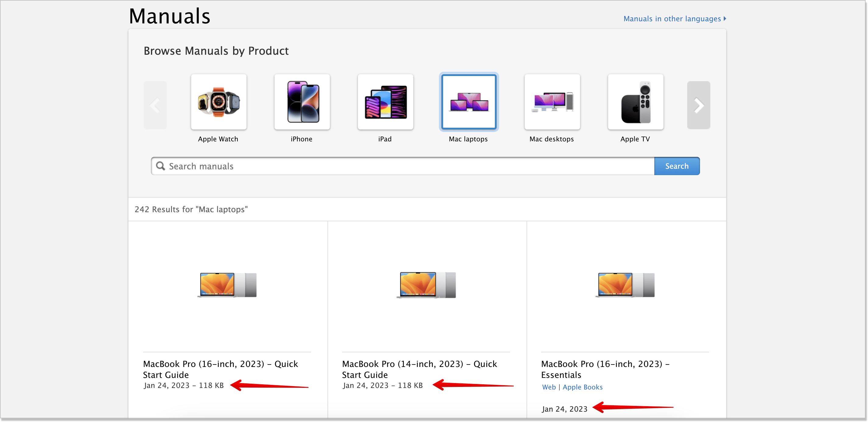Open MacBook Pro (16-inch, 2023) Essentials title
Viewport: 868px width, 422px height.
coord(605,369)
